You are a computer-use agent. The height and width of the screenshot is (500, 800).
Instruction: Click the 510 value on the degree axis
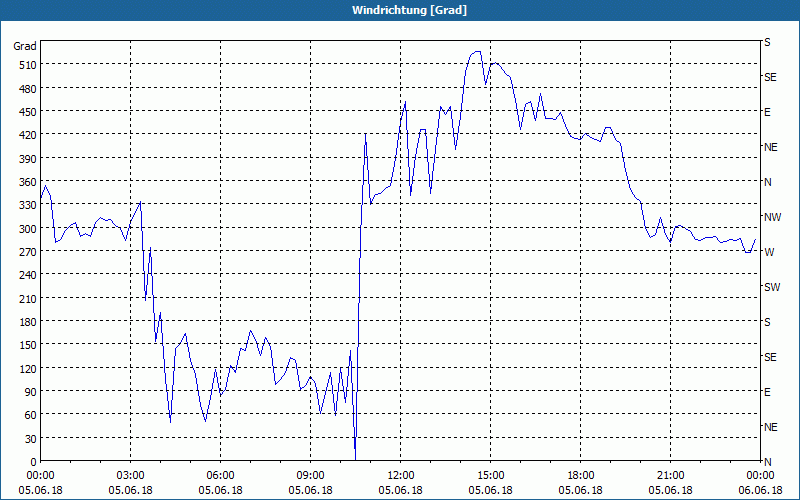[28, 65]
